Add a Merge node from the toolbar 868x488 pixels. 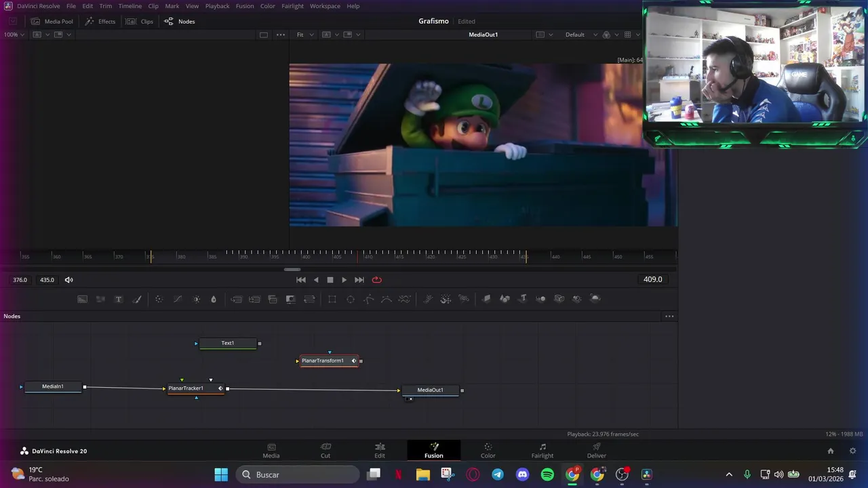point(236,299)
